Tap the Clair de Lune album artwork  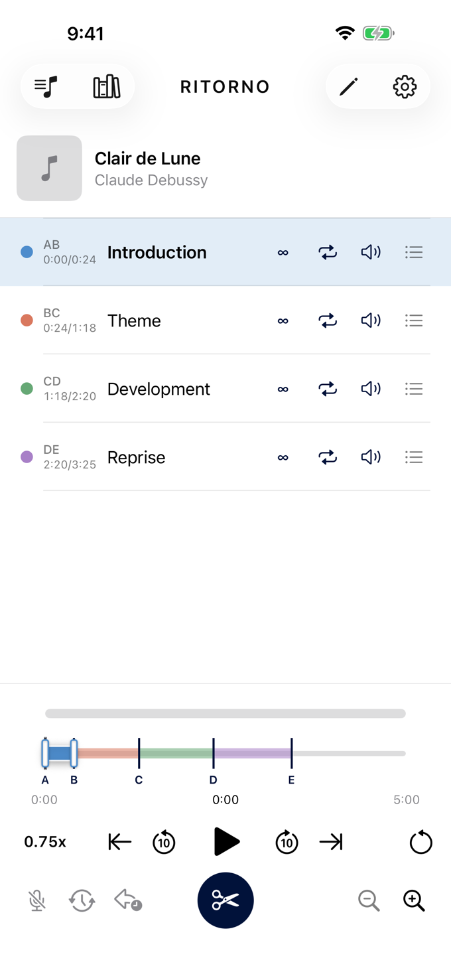tap(49, 169)
